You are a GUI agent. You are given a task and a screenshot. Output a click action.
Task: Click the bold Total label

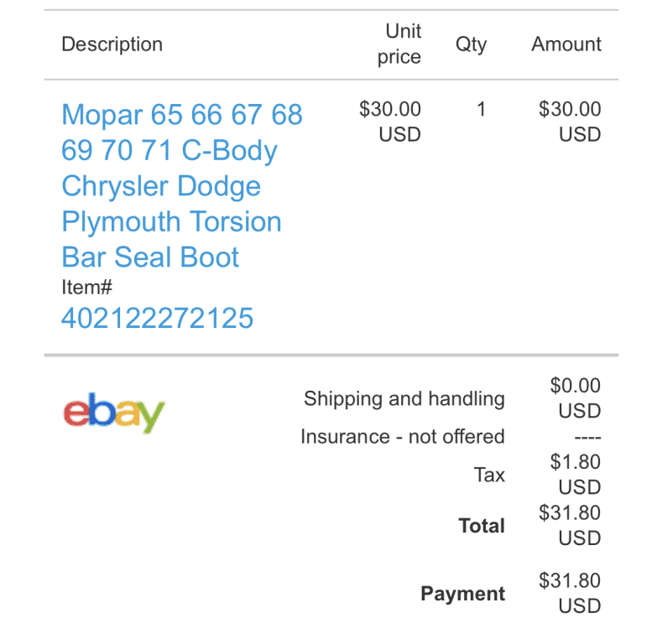(x=482, y=526)
